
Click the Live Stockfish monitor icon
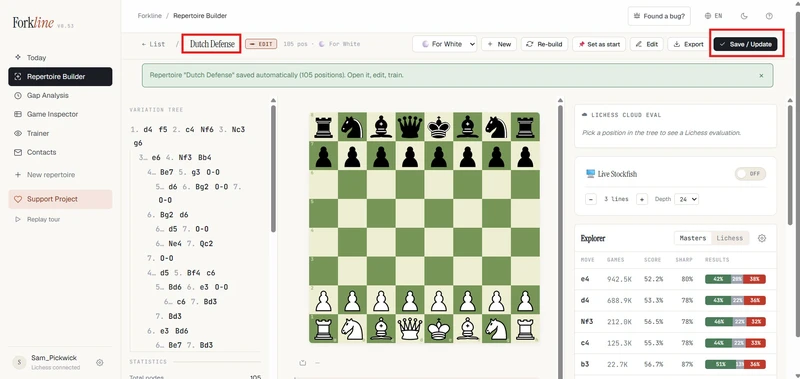pos(591,174)
